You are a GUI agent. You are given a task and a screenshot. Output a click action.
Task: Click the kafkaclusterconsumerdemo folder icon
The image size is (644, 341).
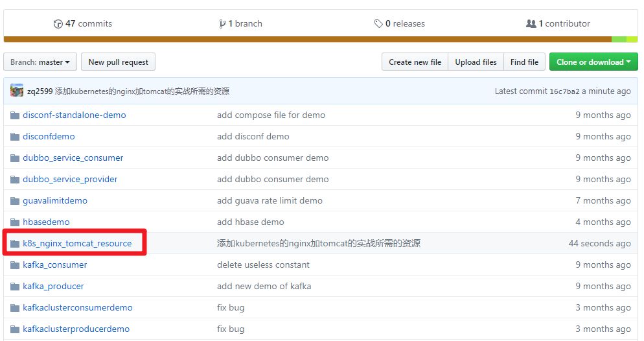pyautogui.click(x=15, y=308)
